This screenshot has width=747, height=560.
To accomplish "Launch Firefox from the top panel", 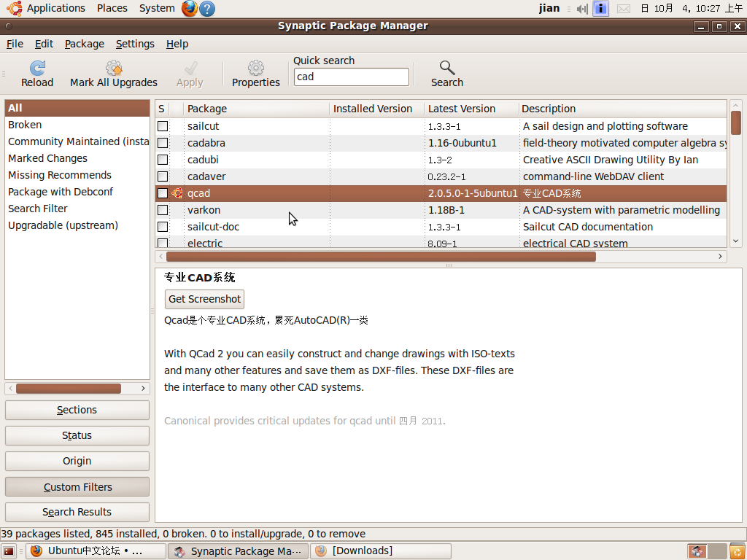I will (189, 9).
